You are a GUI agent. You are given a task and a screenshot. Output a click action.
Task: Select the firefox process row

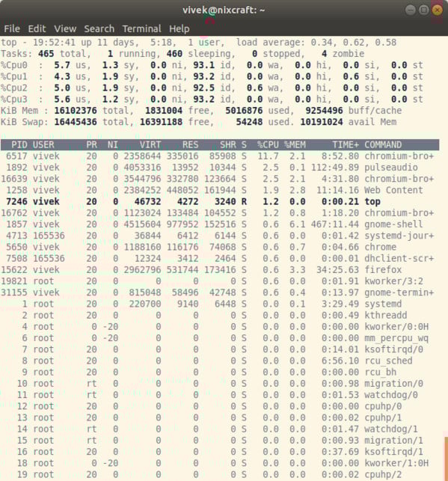point(220,269)
